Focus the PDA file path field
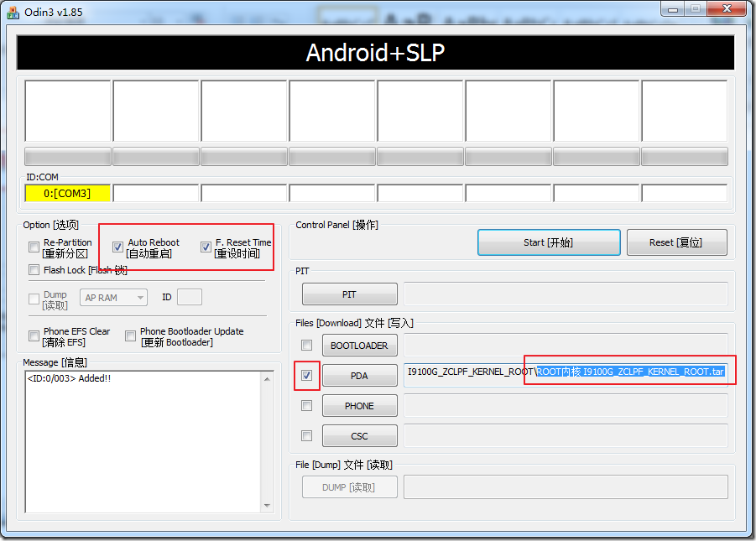The height and width of the screenshot is (541, 756). point(566,375)
